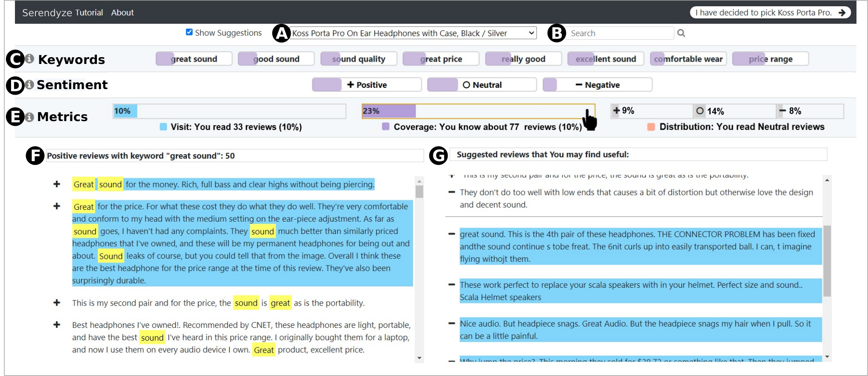Viewport: 868px width, 376px height.
Task: Click minus icon beside "Nice audio" suggestion
Action: click(451, 324)
